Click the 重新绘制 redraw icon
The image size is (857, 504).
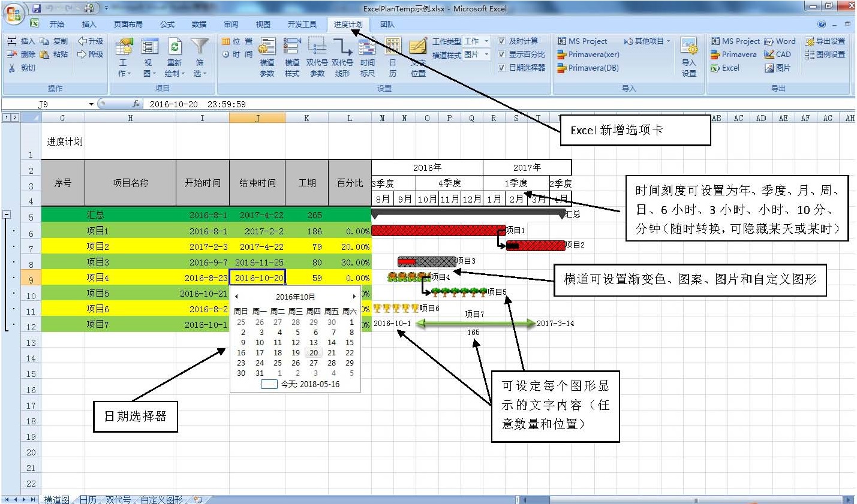tap(175, 47)
